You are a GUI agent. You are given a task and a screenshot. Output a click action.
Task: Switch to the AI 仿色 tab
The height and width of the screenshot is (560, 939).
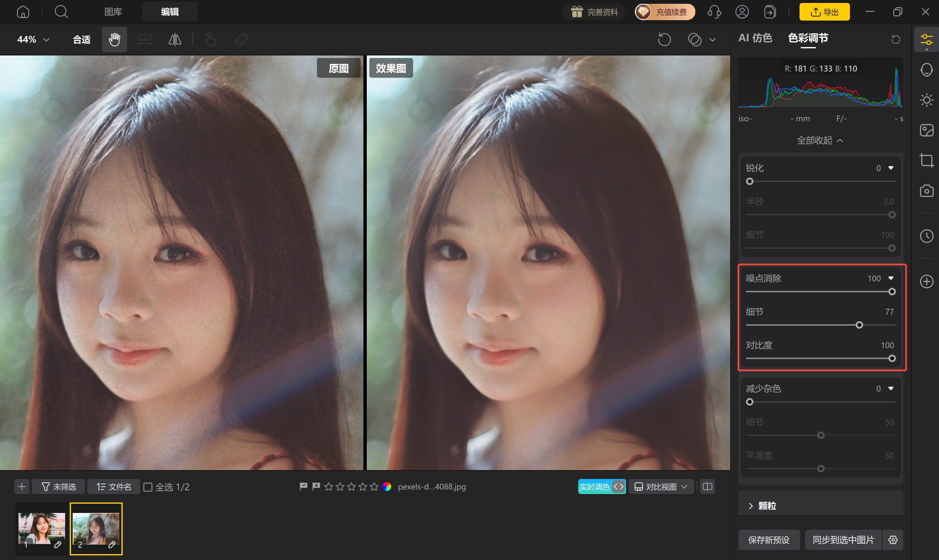click(755, 38)
